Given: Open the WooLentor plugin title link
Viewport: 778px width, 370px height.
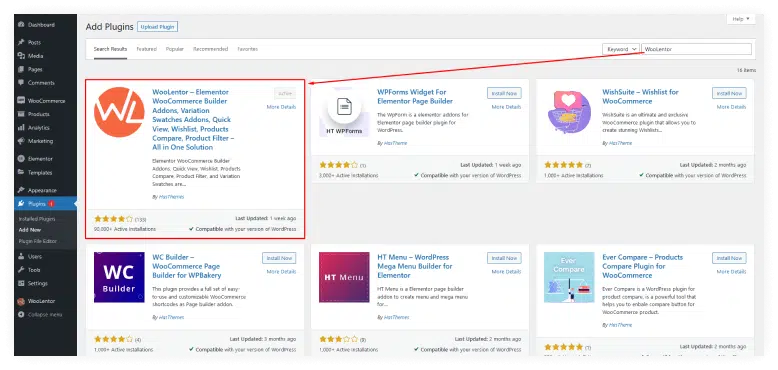Looking at the screenshot, I should pos(194,120).
